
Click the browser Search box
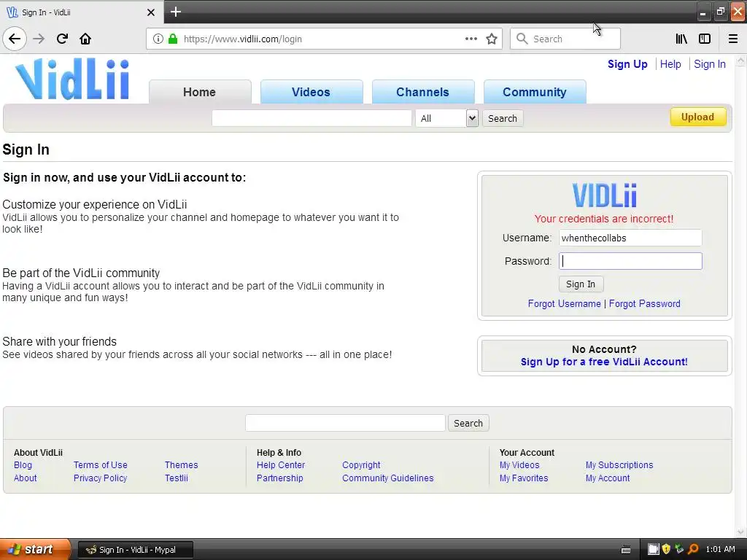point(565,39)
